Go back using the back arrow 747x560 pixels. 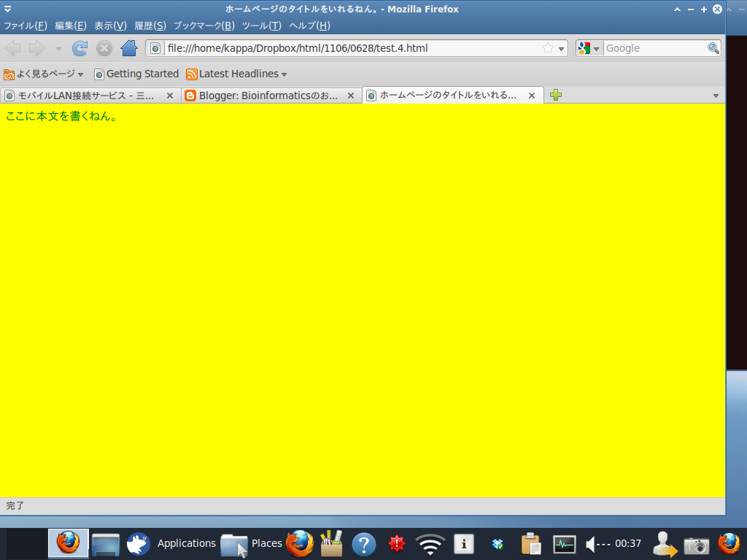[12, 48]
